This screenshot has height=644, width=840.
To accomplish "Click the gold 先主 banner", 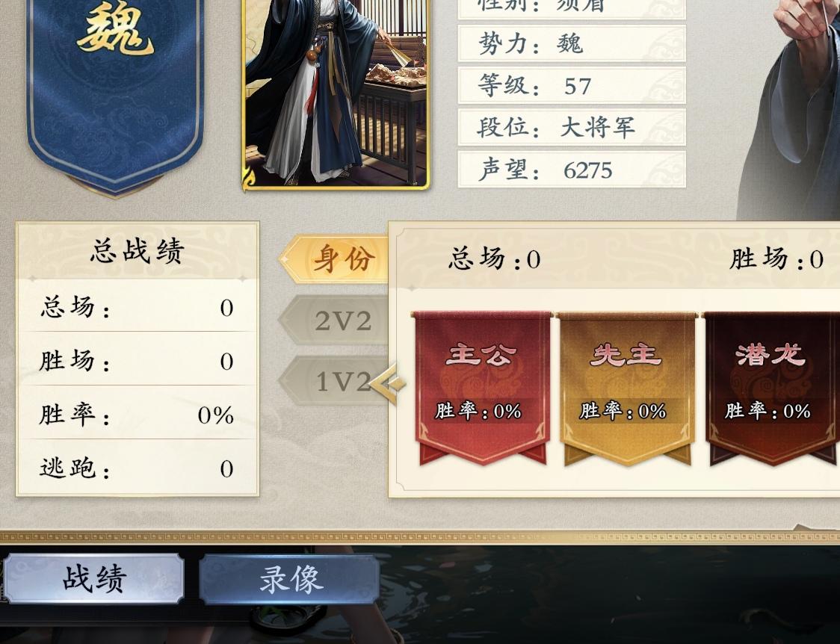I will tap(627, 388).
